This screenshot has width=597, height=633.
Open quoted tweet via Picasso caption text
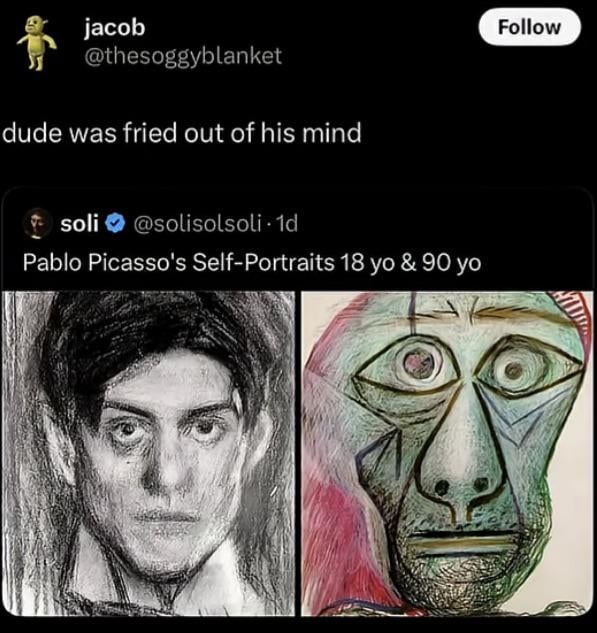pos(252,262)
